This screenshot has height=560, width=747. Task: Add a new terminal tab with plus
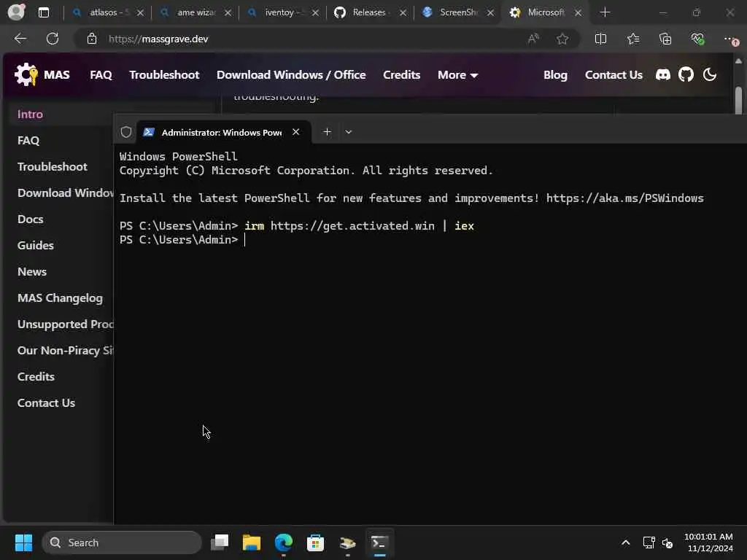327,132
